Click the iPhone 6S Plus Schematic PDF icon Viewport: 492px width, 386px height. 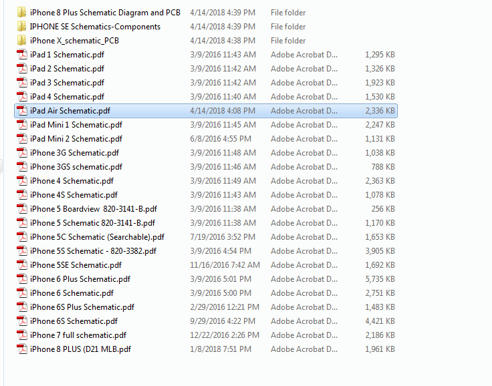tap(22, 307)
